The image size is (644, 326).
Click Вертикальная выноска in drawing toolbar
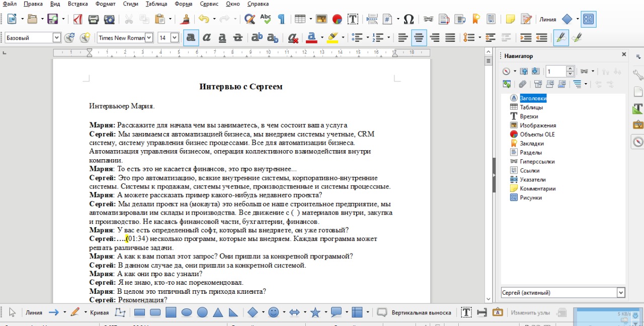pos(421,312)
